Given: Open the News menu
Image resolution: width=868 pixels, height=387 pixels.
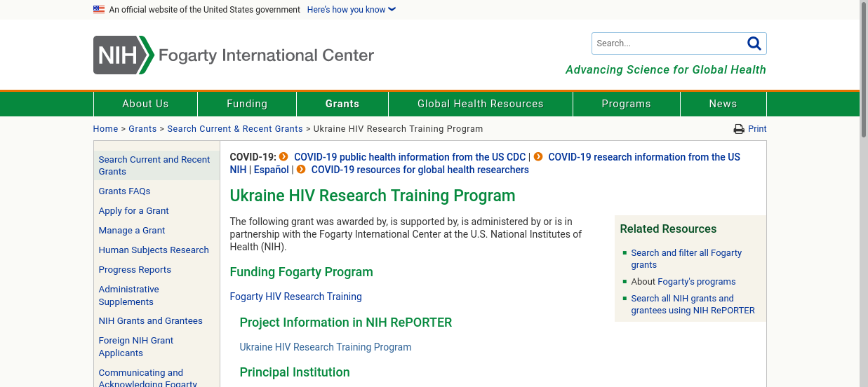Looking at the screenshot, I should [723, 104].
